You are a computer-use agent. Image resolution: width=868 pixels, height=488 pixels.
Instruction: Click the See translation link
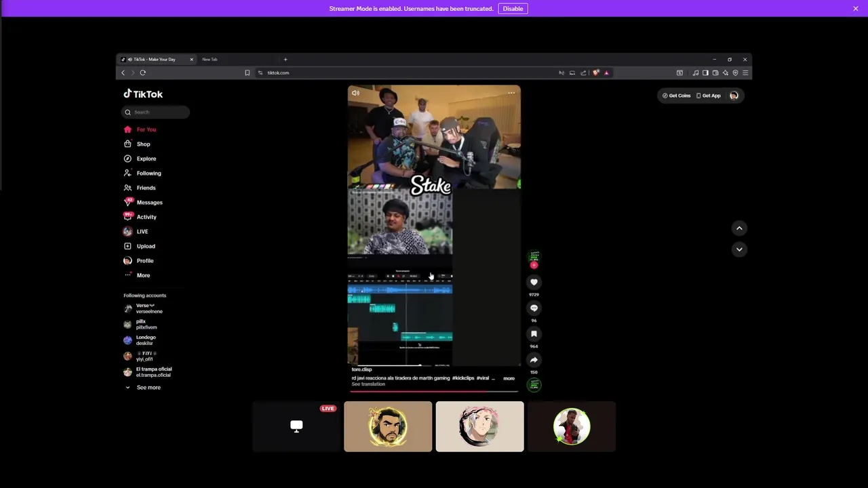coord(368,384)
